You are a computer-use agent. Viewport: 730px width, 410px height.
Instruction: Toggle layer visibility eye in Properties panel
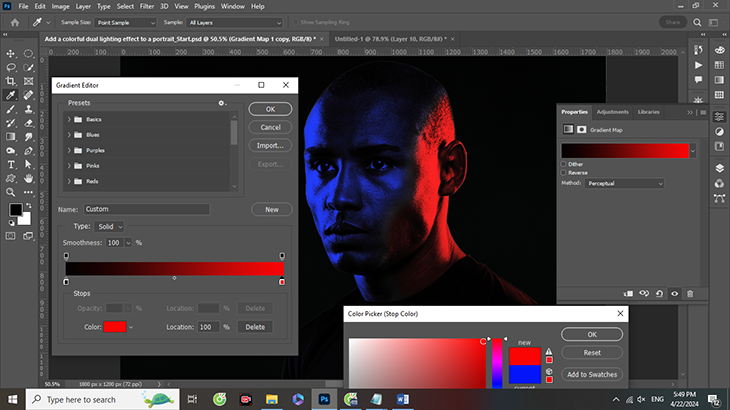click(675, 293)
